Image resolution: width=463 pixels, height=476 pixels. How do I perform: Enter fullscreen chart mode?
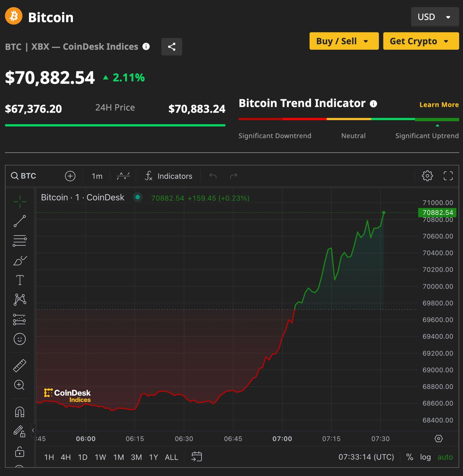point(448,176)
